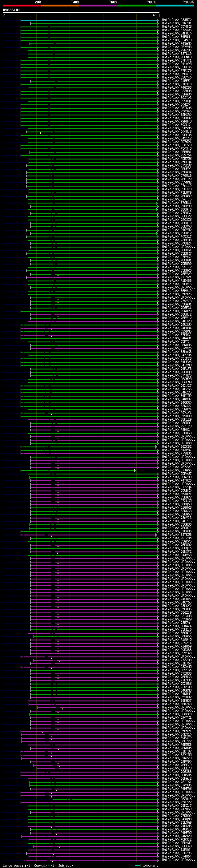Click the UniRef100_Q75CU7 entry

[x=177, y=165]
